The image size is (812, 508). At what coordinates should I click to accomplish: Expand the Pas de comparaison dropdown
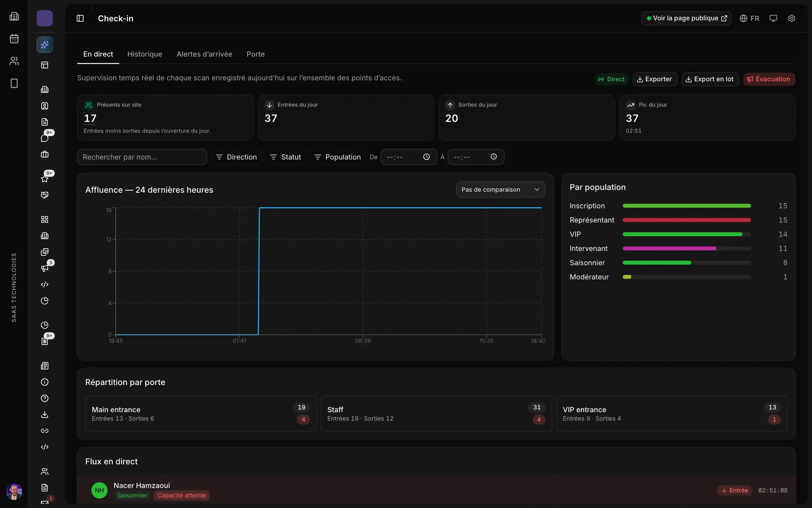pos(501,190)
